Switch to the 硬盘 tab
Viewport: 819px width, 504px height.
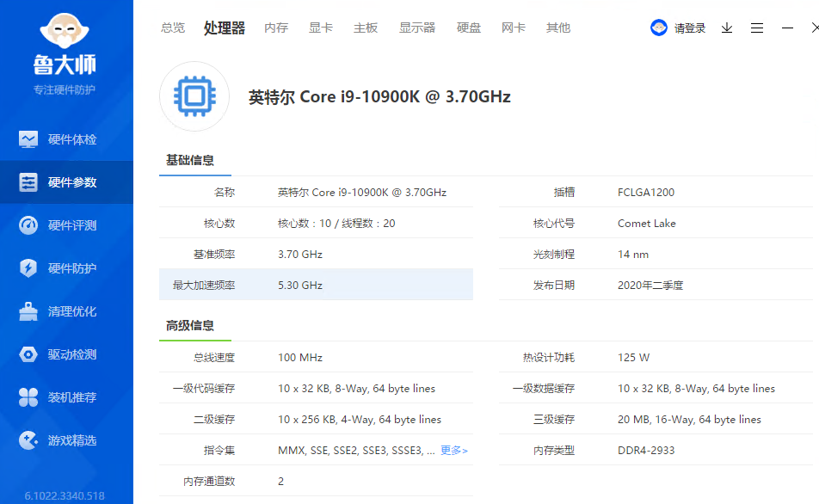pyautogui.click(x=469, y=28)
